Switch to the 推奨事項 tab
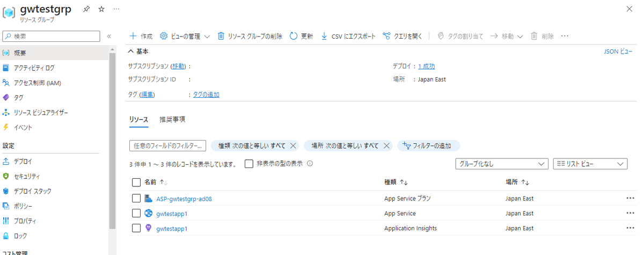The image size is (644, 255). (172, 119)
